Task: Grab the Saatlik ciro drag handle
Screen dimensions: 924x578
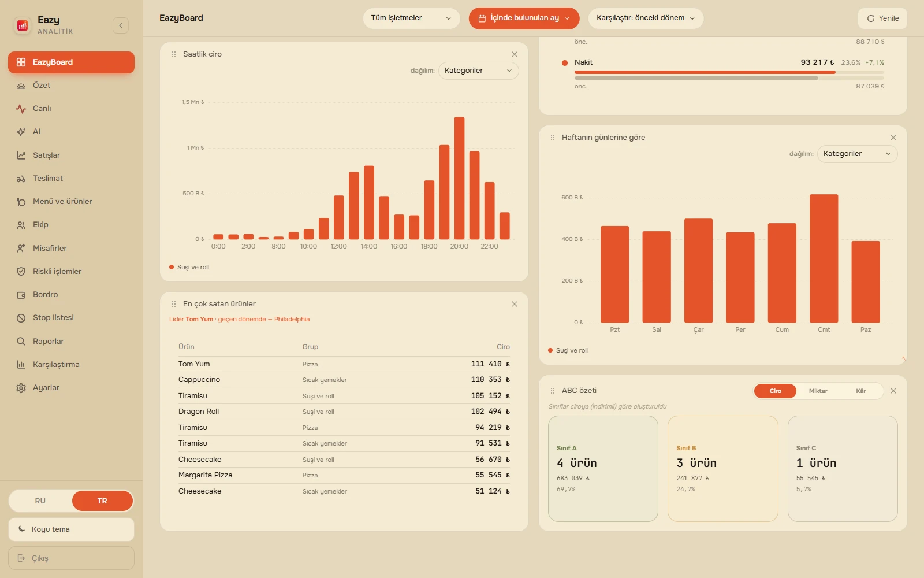Action: pyautogui.click(x=174, y=54)
